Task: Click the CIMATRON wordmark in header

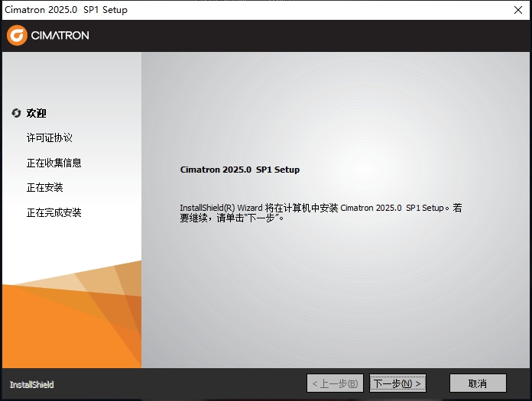Action: click(x=60, y=35)
